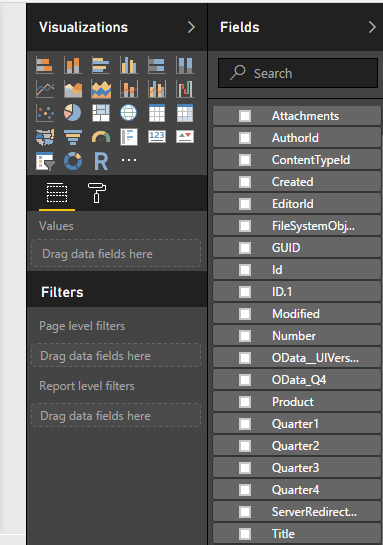
Task: Check the Product field checkbox
Action: click(x=245, y=402)
